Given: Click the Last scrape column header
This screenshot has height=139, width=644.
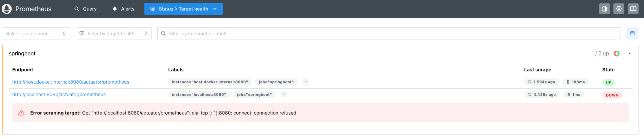Looking at the screenshot, I should [538, 70].
